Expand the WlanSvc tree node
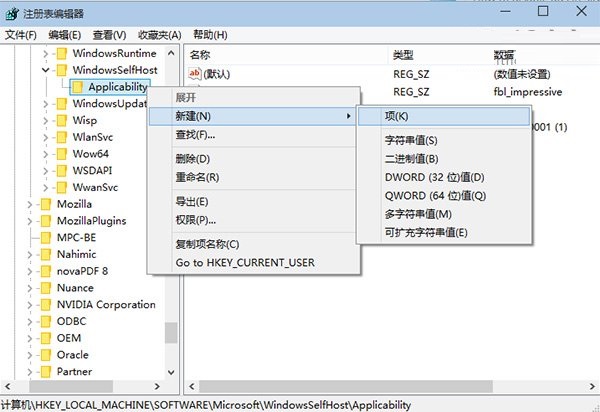 click(46, 137)
